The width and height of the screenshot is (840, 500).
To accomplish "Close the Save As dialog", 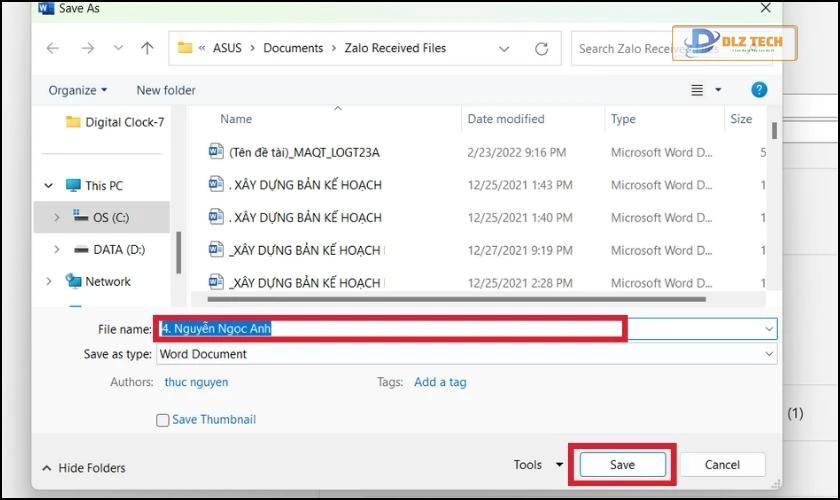I will [766, 8].
